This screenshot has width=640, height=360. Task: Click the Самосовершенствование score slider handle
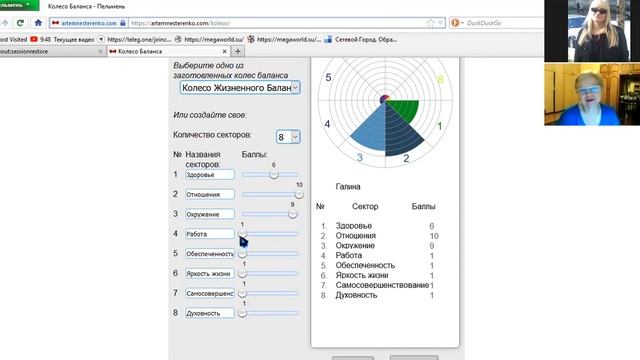[242, 293]
